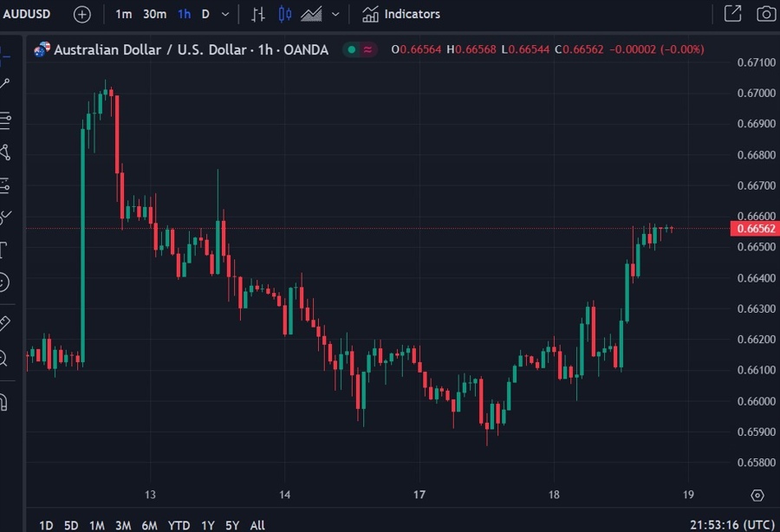
Task: Open chart settings gear icon
Action: click(x=757, y=496)
